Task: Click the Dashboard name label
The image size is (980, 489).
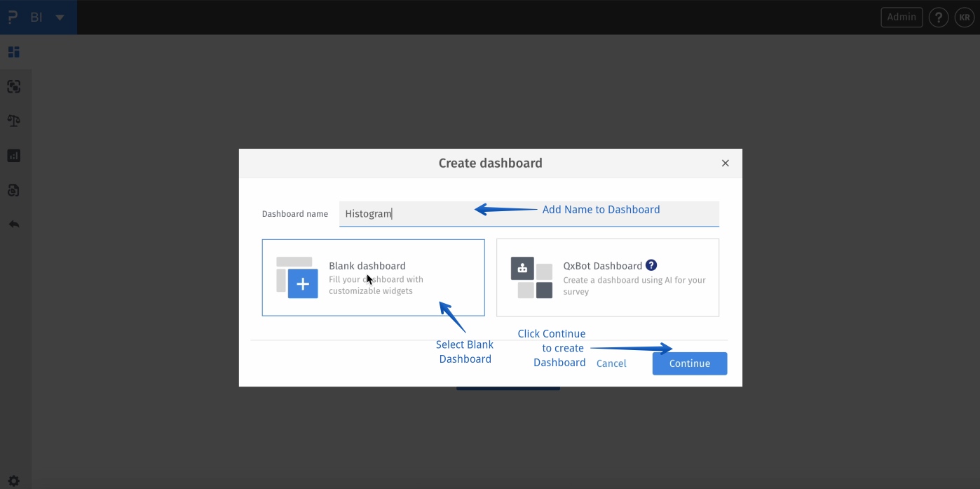Action: 295,214
